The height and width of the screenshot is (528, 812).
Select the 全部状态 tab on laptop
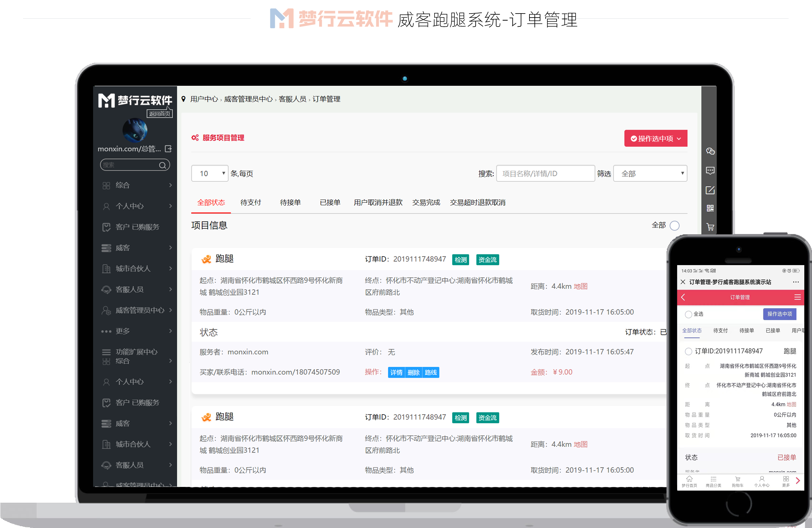(211, 202)
